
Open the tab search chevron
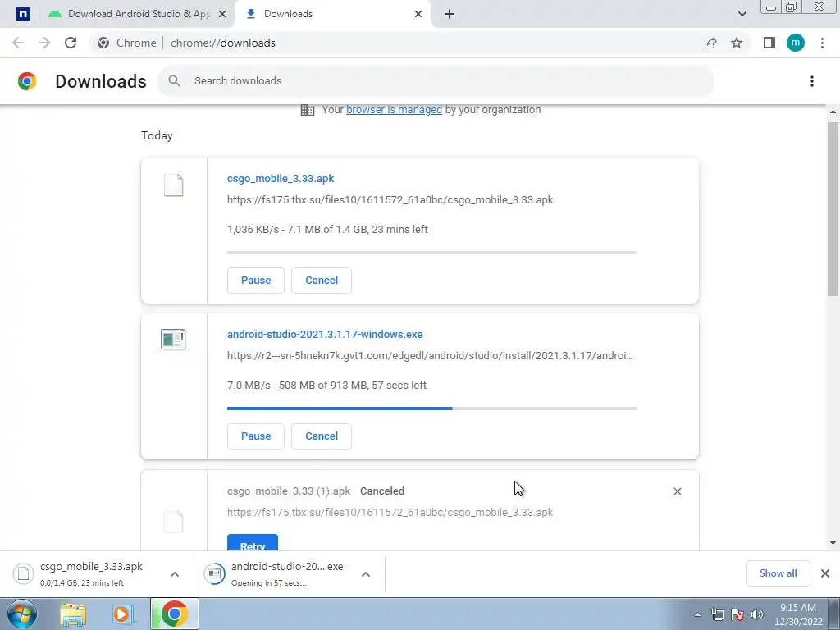click(742, 14)
